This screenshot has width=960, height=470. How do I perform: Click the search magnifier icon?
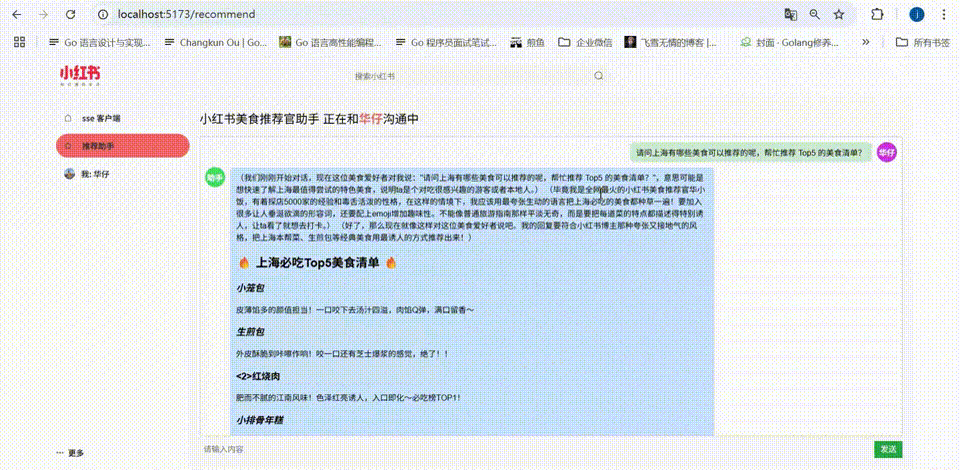click(x=599, y=76)
